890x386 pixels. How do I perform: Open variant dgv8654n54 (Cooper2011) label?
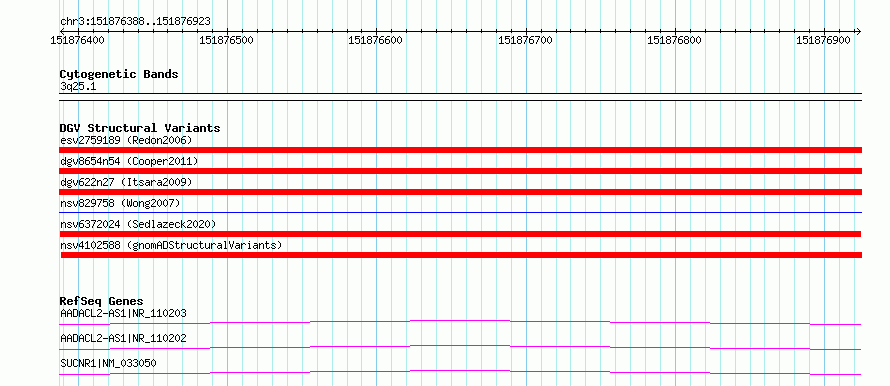click(x=129, y=161)
